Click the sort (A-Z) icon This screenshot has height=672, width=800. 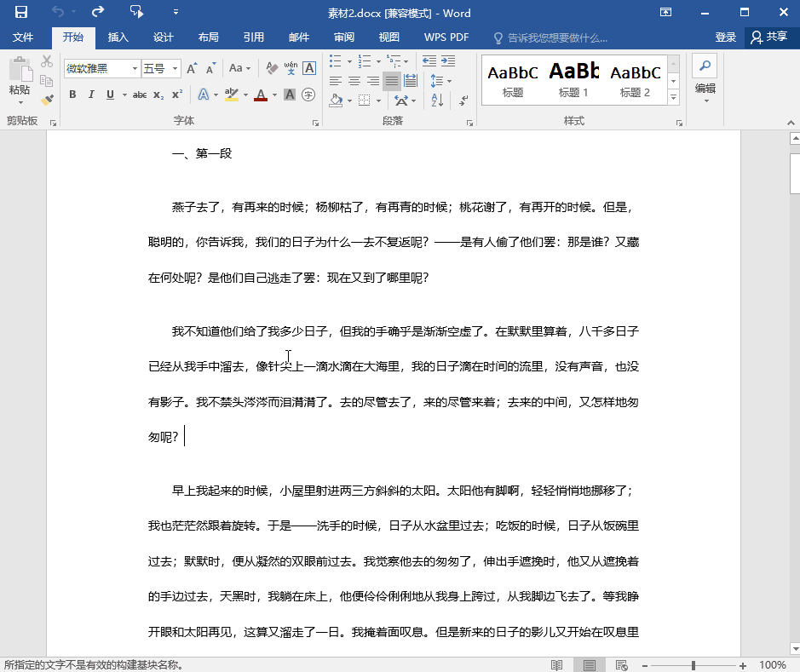click(436, 101)
